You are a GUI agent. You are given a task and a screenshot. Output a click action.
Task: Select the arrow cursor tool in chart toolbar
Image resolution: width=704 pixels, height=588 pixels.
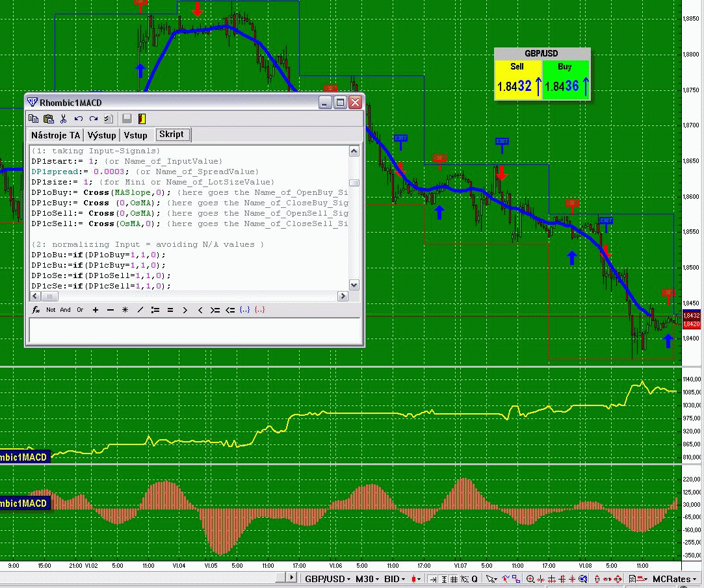click(491, 579)
